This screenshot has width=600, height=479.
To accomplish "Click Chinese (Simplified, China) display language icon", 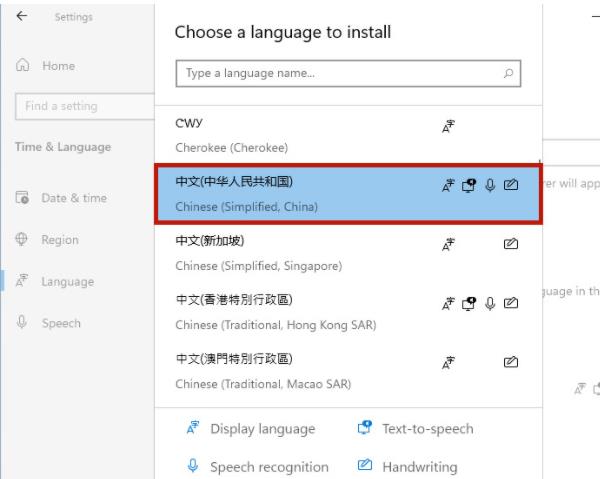I will coord(448,185).
